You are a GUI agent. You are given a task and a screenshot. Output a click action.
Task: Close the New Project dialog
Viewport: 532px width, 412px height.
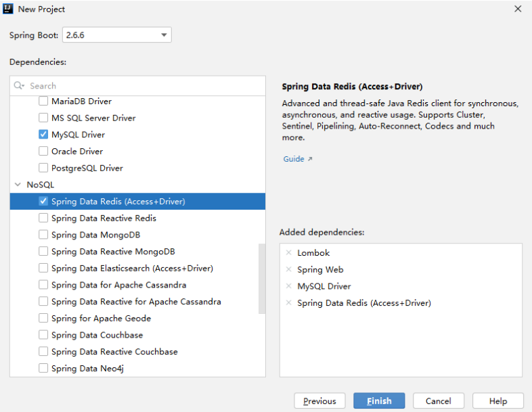tap(518, 9)
